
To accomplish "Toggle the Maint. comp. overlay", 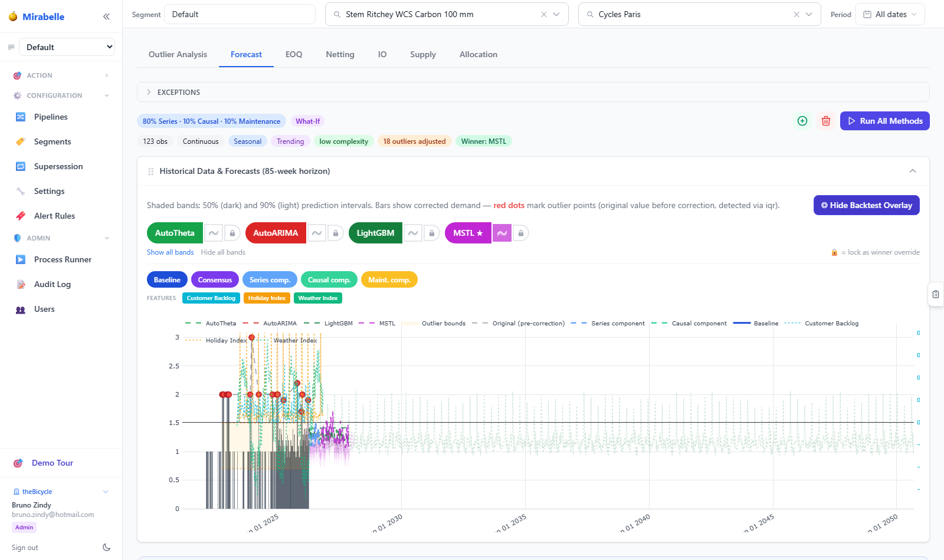I will click(389, 279).
